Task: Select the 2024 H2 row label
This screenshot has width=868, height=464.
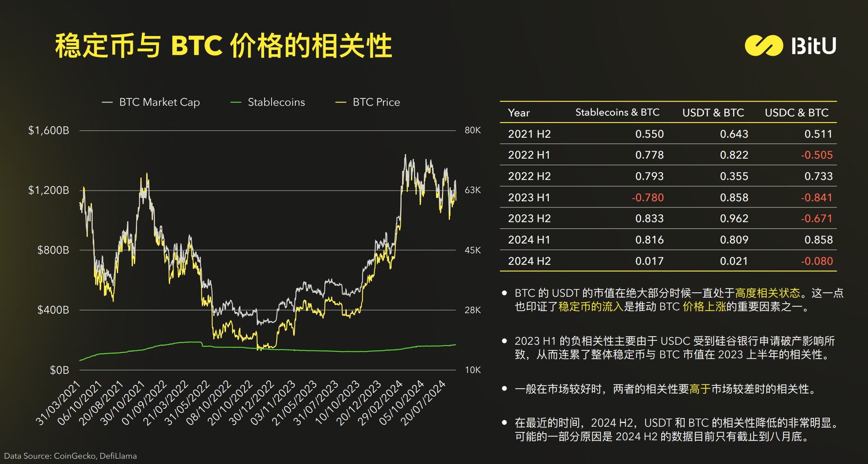Action: (x=529, y=261)
